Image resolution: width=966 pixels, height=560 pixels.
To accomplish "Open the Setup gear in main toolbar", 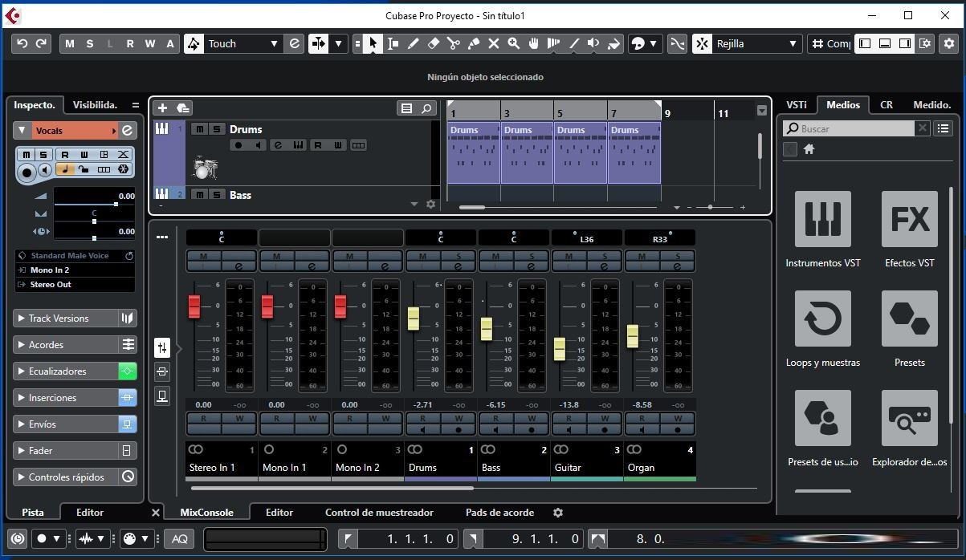I will point(948,43).
